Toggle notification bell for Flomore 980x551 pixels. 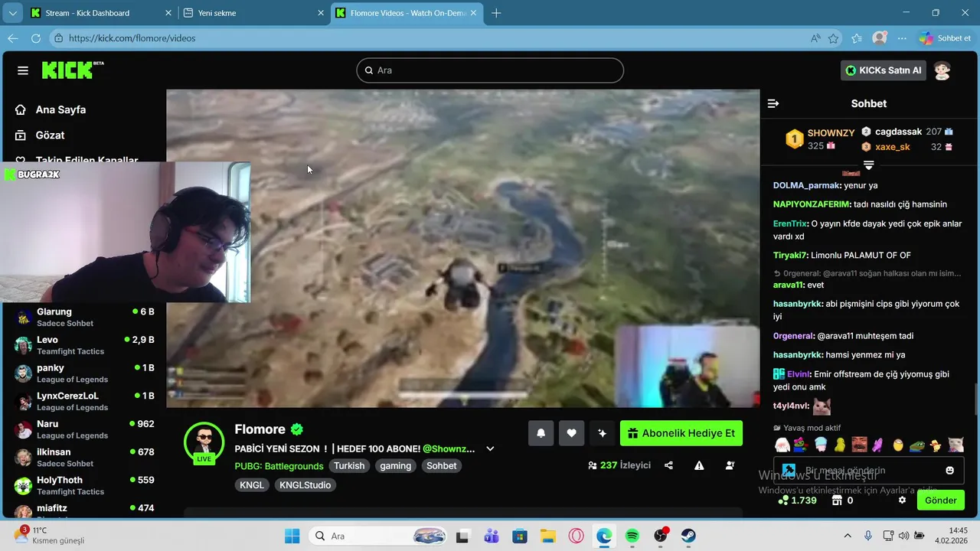[x=541, y=433]
